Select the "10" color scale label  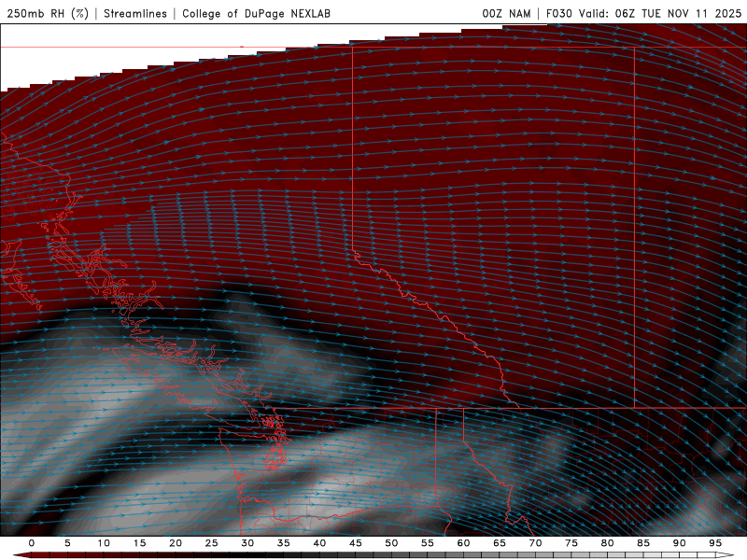tap(104, 543)
